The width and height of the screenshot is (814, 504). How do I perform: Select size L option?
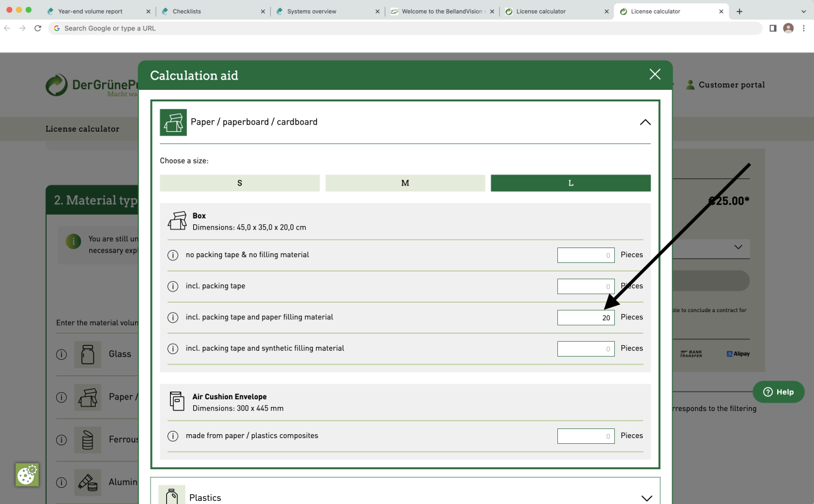570,184
